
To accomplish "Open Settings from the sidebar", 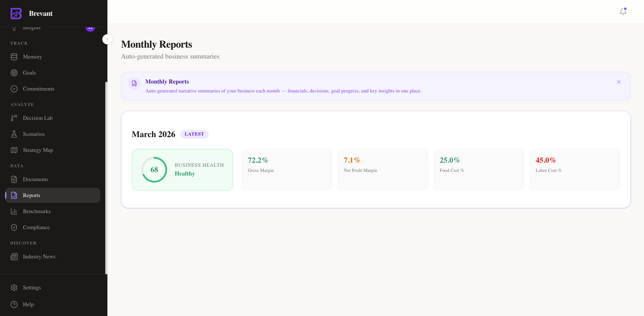I will 32,287.
